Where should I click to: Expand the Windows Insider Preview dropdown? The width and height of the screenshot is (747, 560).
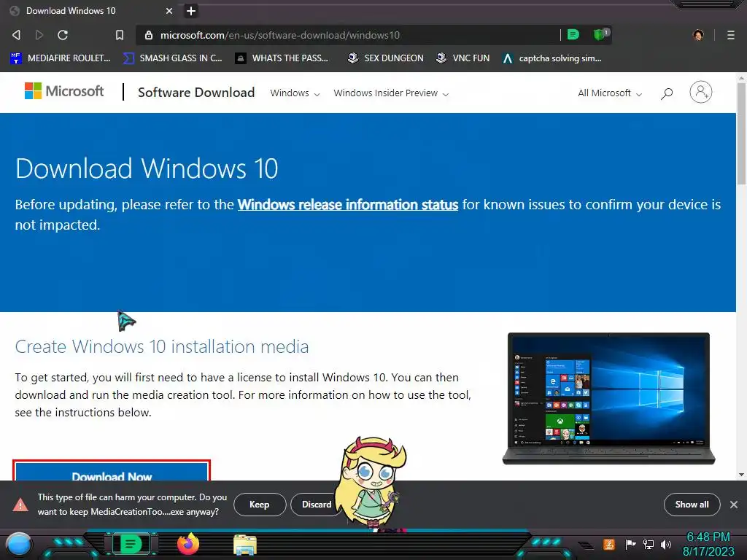point(391,93)
